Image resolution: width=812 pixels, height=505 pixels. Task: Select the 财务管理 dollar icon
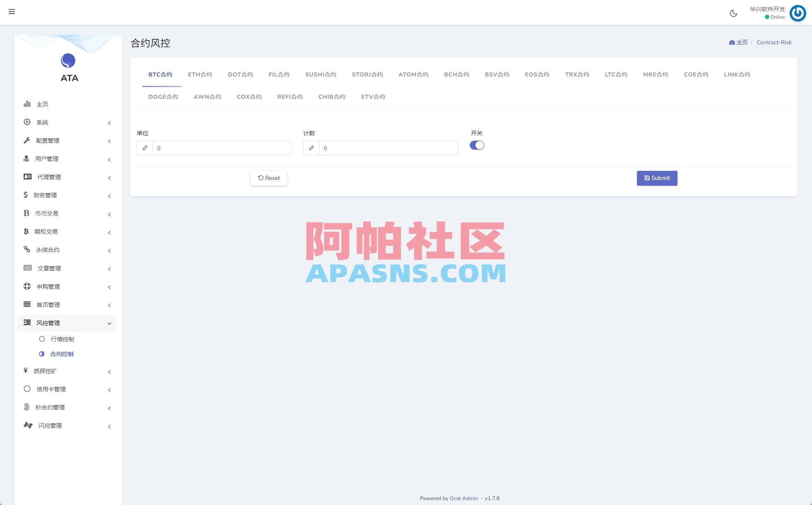coord(26,195)
